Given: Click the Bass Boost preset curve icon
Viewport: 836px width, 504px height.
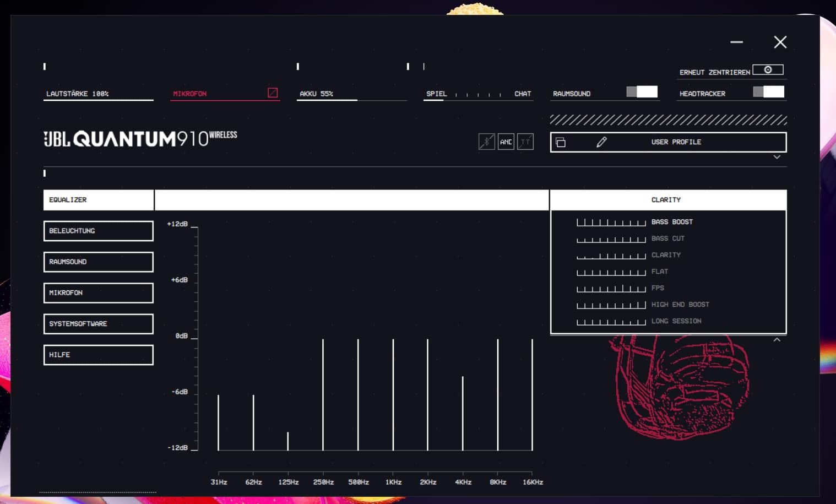Looking at the screenshot, I should 611,222.
